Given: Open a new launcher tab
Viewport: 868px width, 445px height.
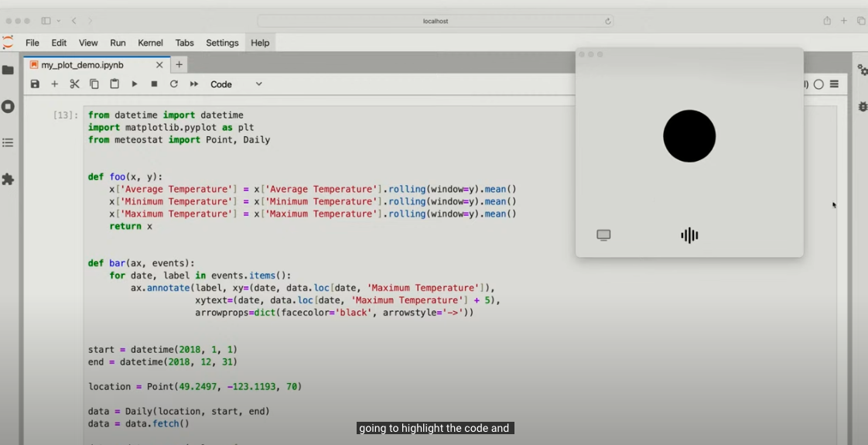Looking at the screenshot, I should coord(179,65).
